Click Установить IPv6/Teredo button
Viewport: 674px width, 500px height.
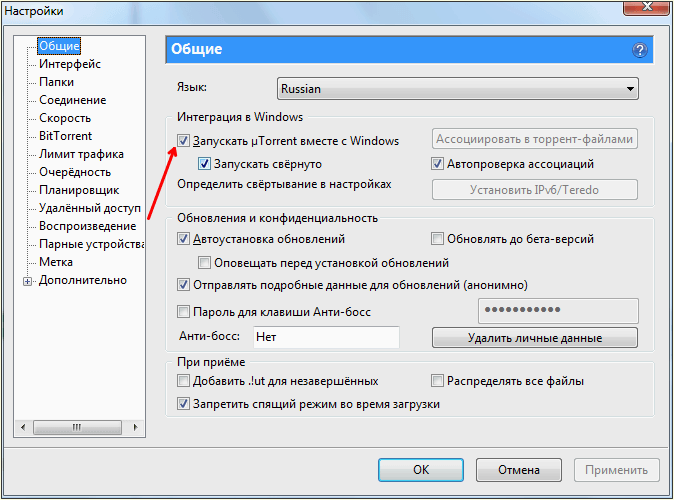[x=535, y=190]
